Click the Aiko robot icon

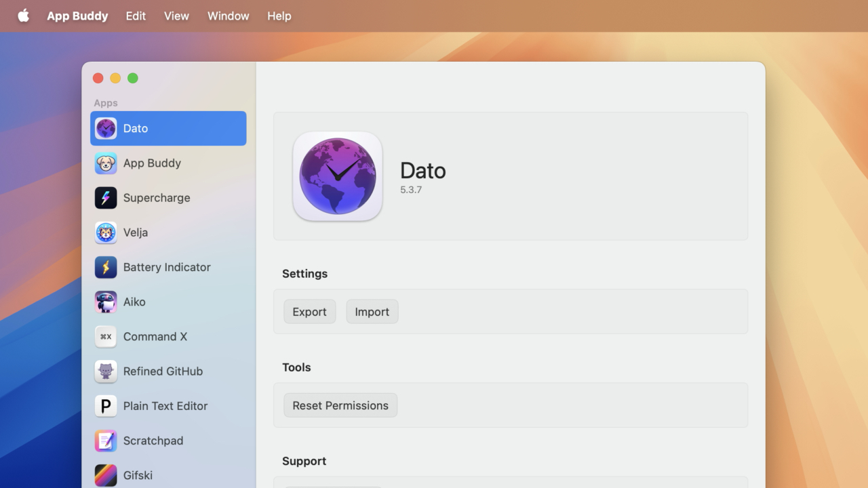[x=106, y=302]
